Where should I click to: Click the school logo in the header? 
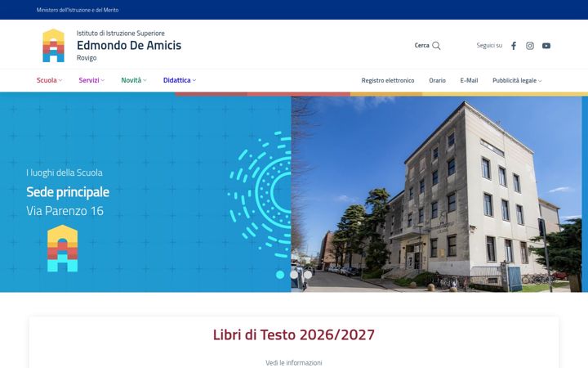coord(53,46)
